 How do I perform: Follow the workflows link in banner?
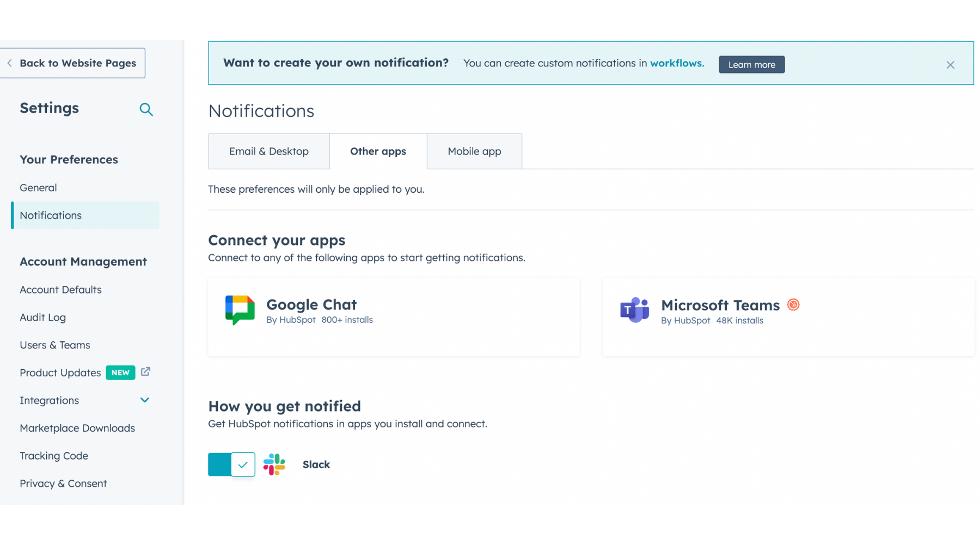(x=677, y=63)
